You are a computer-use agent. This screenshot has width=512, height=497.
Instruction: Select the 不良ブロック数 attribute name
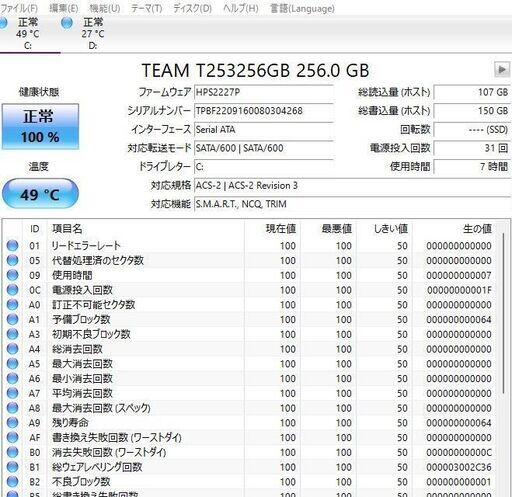81,482
